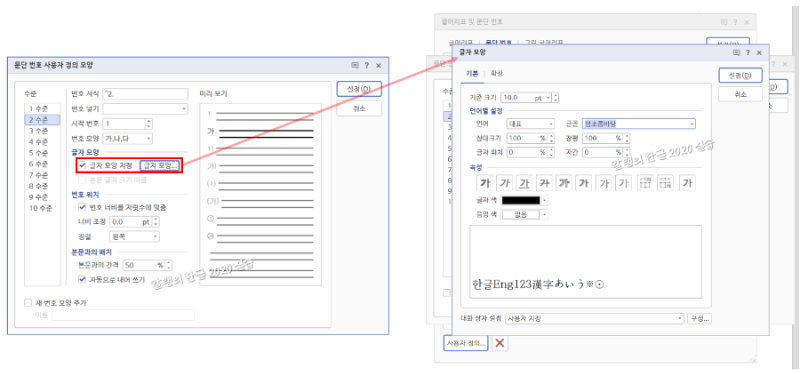800x374 pixels.
Task: Toggle 본문 글자 크기 따름 checkbox
Action: click(x=82, y=180)
